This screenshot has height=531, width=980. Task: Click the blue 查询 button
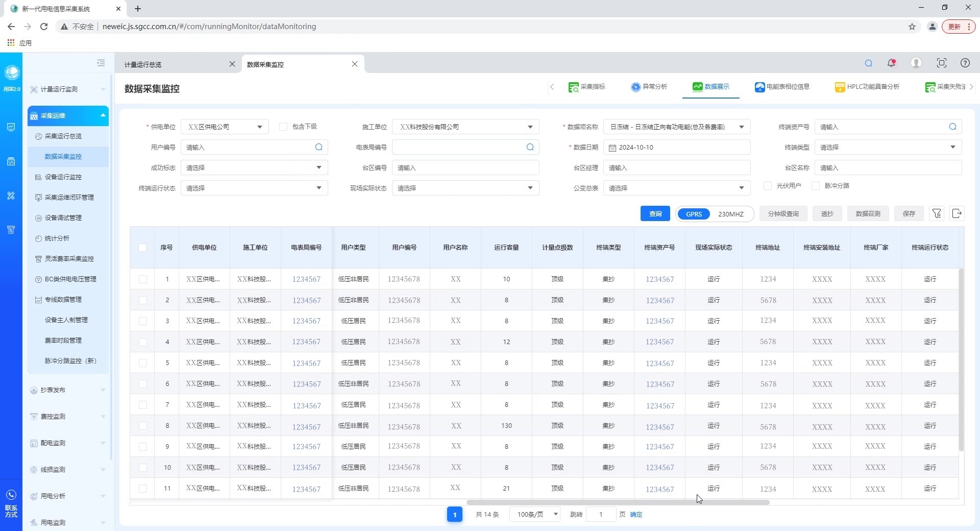coord(655,214)
